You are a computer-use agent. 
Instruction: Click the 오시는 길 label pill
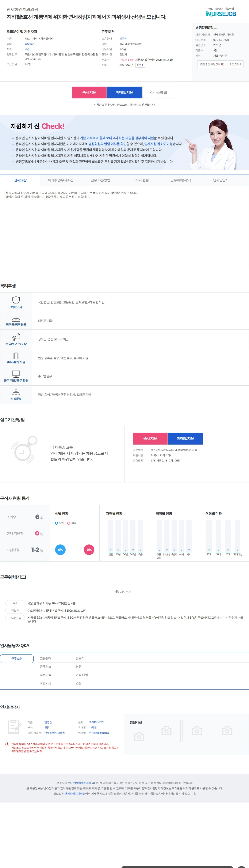pos(15,618)
